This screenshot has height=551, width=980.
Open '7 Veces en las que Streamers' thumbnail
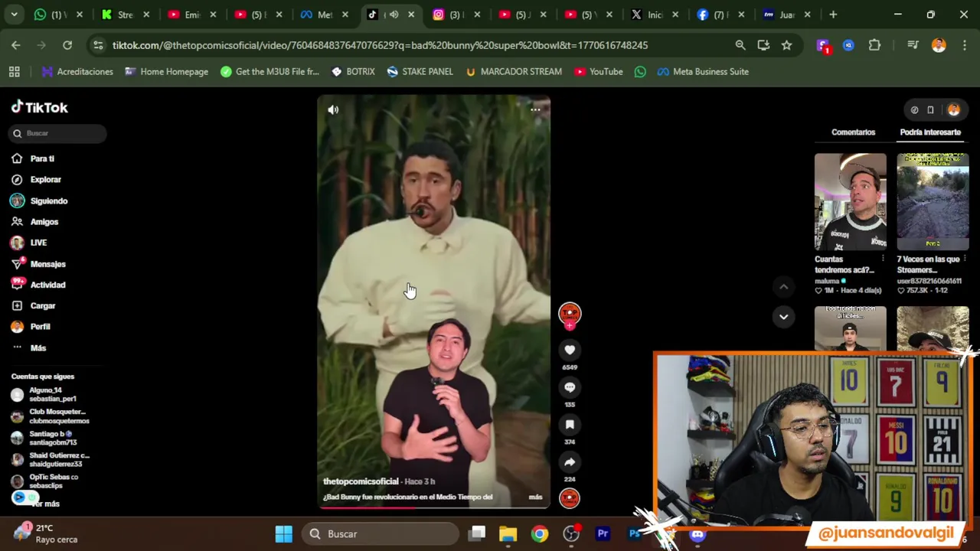(933, 202)
